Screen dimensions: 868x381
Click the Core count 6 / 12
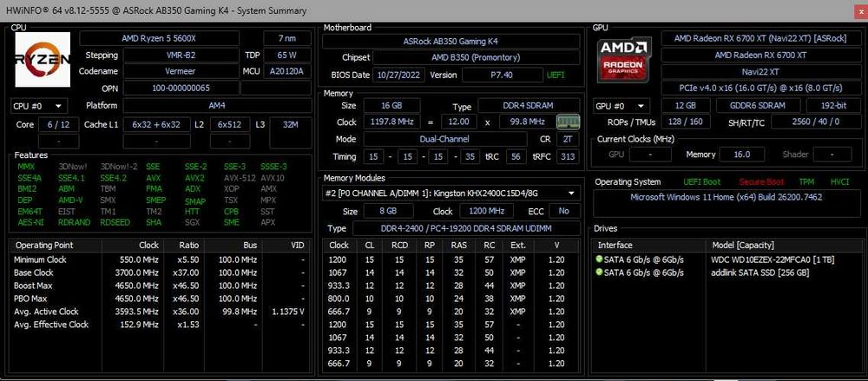59,125
